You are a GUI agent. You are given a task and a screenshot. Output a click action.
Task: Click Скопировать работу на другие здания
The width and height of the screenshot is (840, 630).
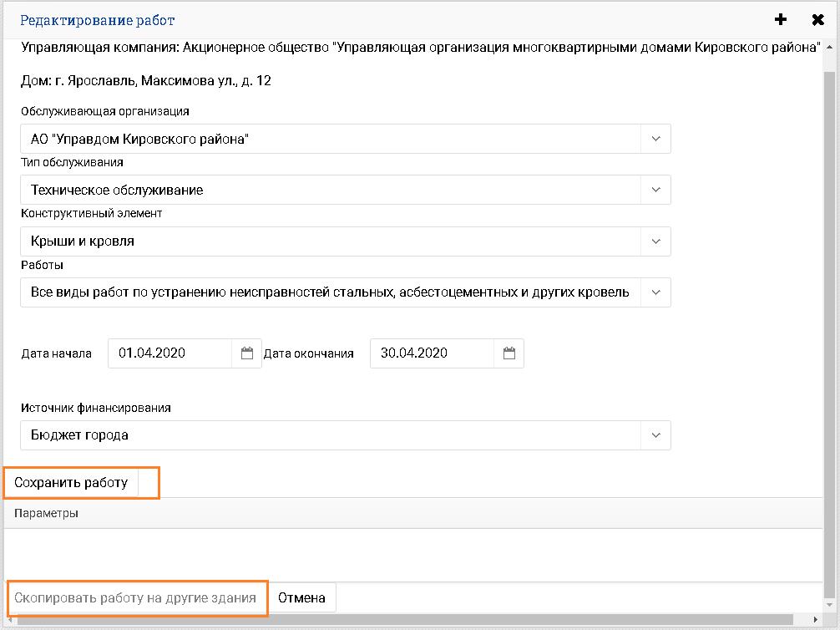coord(135,598)
